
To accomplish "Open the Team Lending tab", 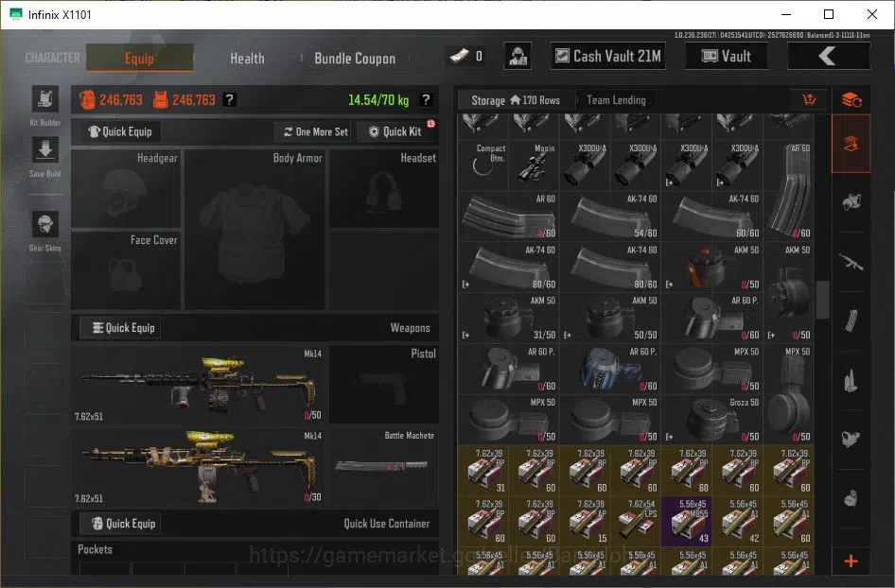I will [x=616, y=100].
